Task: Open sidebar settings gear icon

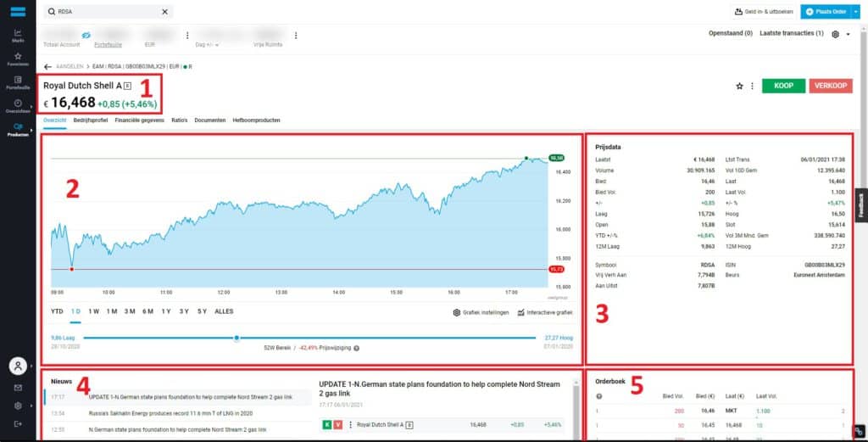Action: [18, 406]
